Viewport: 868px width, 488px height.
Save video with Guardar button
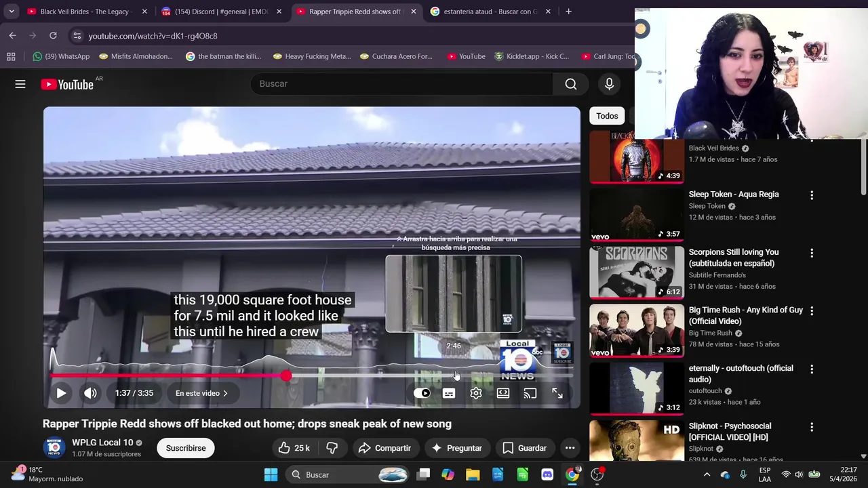(x=524, y=448)
